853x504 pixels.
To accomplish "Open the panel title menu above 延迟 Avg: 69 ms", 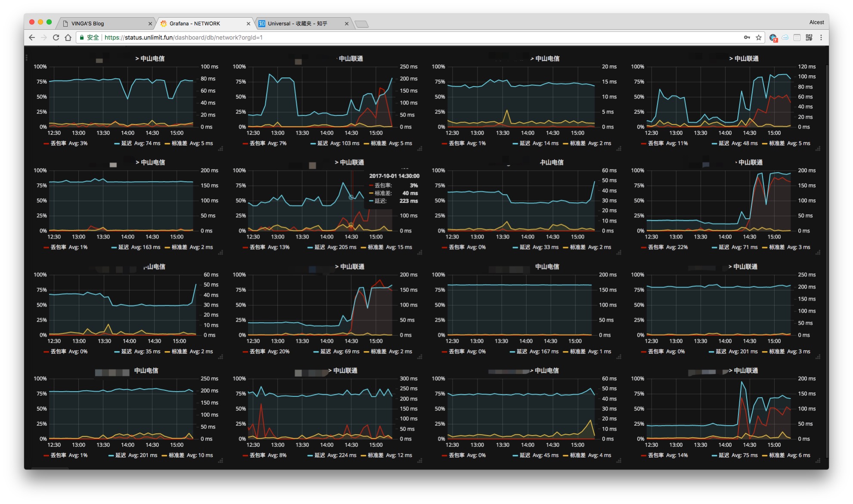I will (350, 267).
